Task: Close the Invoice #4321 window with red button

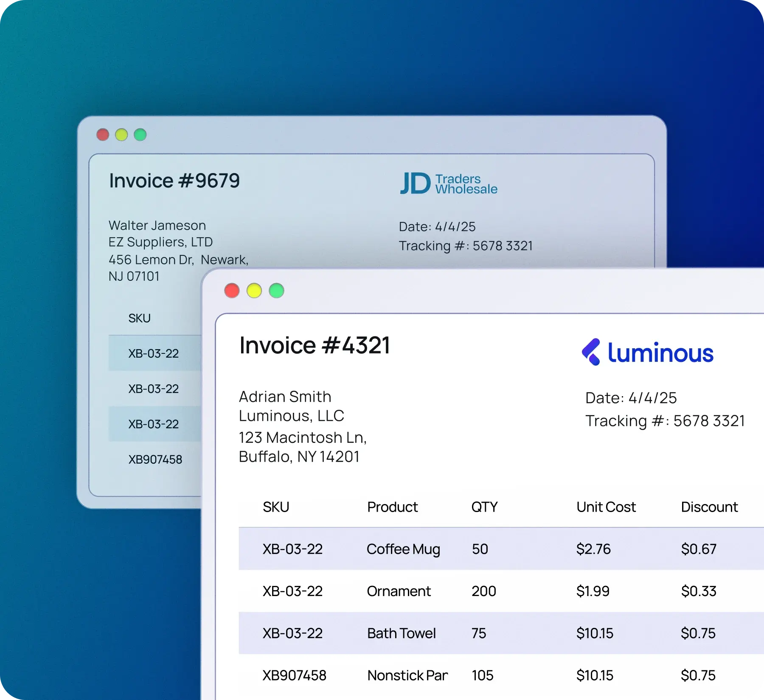Action: point(232,291)
